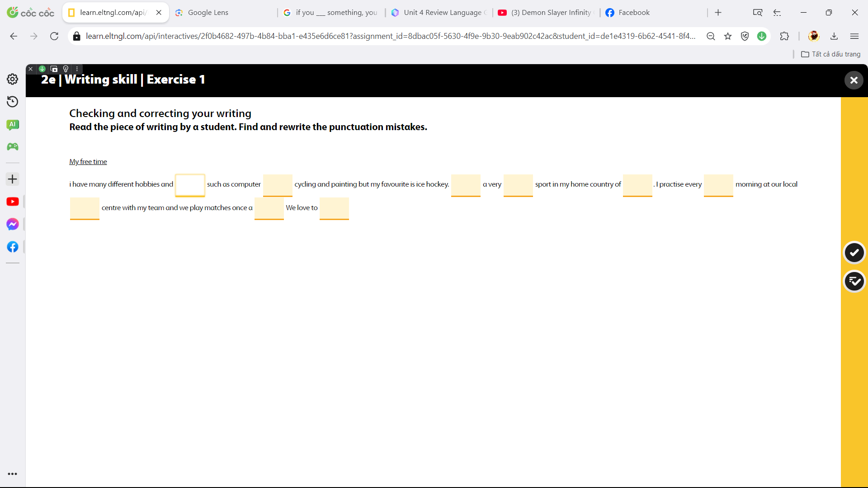The image size is (868, 488).
Task: Click the blank after 'We love to'
Action: point(334,208)
